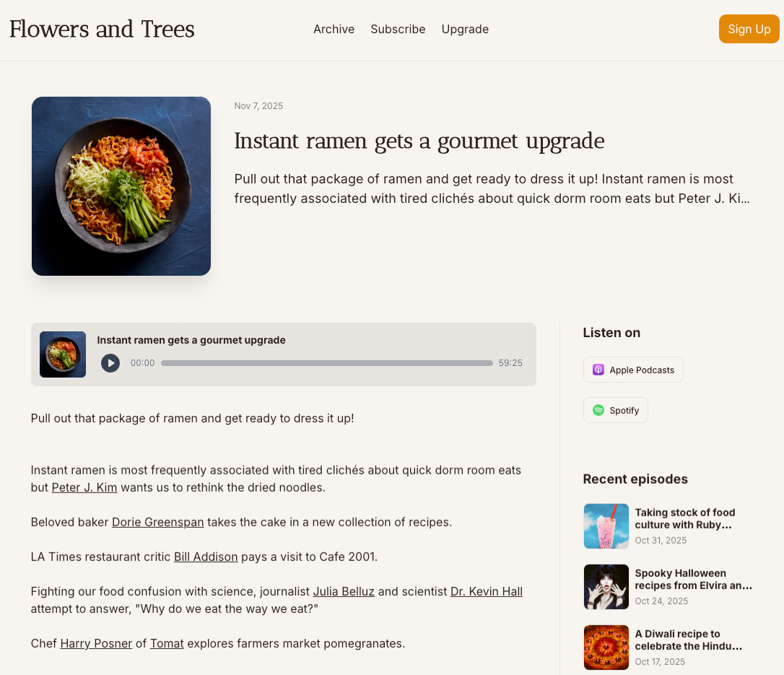Open the pink bubble tea episode thumbnail
The height and width of the screenshot is (675, 784).
[606, 526]
